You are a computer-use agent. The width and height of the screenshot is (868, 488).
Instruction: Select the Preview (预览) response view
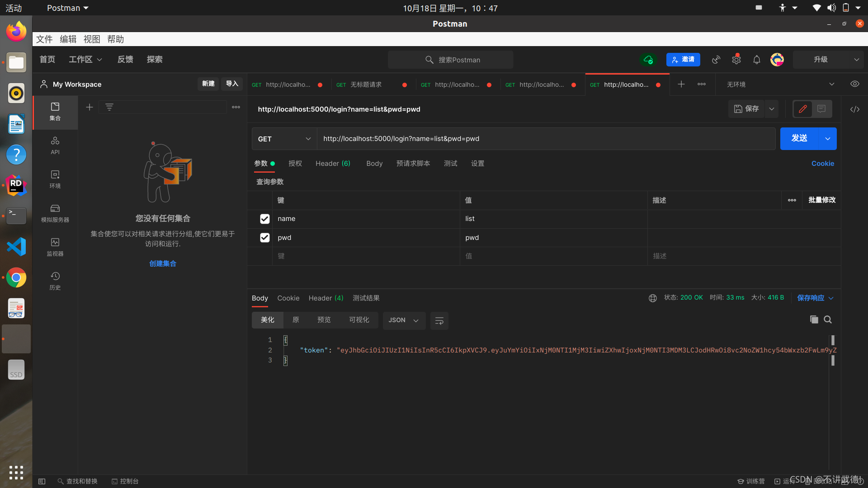click(x=324, y=320)
